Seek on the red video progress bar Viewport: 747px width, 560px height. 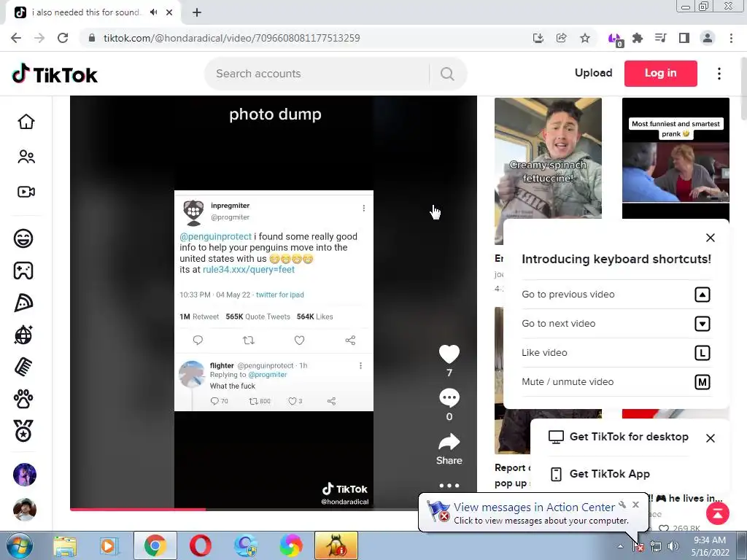(x=138, y=509)
